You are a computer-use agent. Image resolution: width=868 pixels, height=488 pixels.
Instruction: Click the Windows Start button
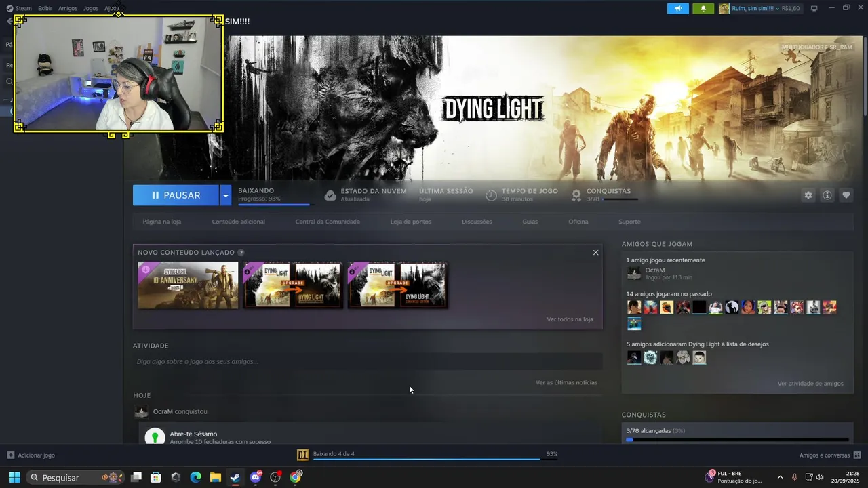coord(14,477)
